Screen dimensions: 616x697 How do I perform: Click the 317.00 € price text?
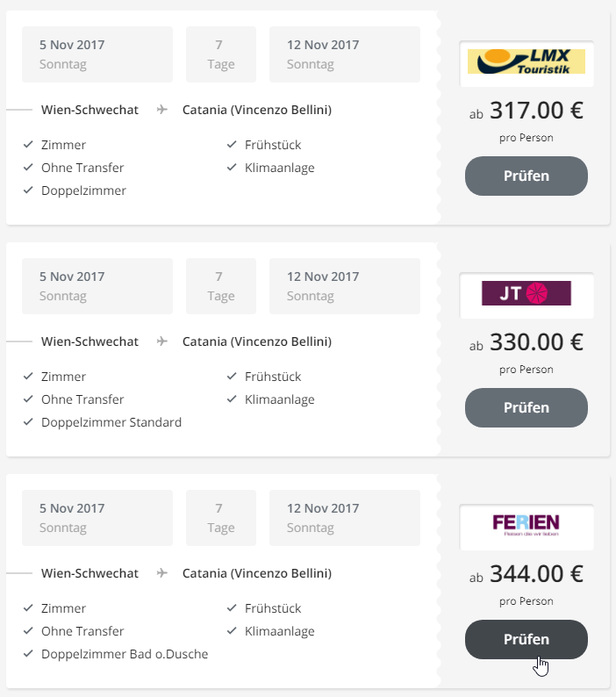click(x=536, y=111)
